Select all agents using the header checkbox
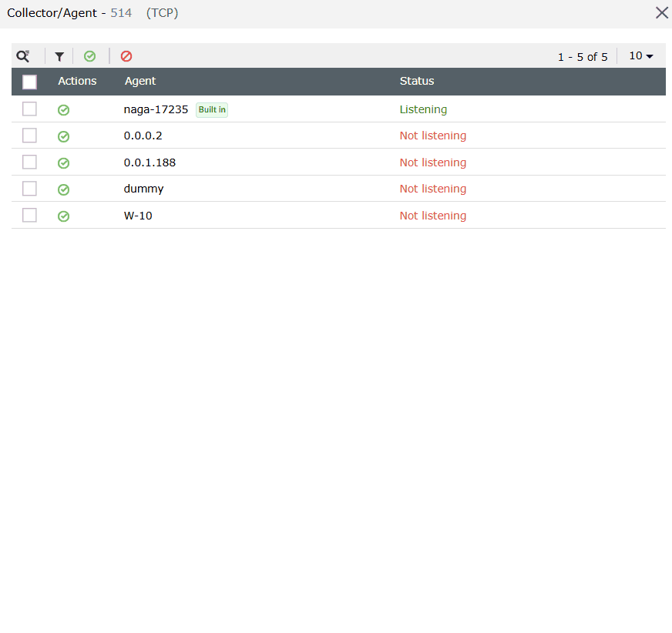Screen dimensions: 672x633 pos(29,82)
